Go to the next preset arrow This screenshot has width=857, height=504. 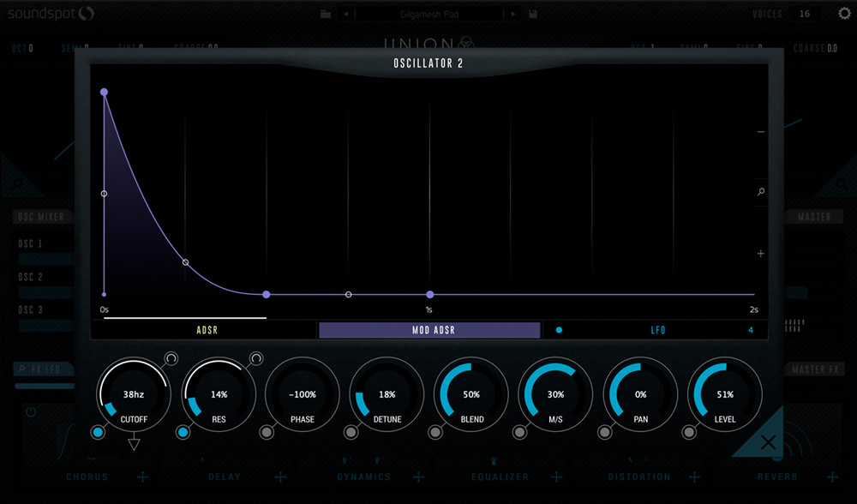(513, 15)
